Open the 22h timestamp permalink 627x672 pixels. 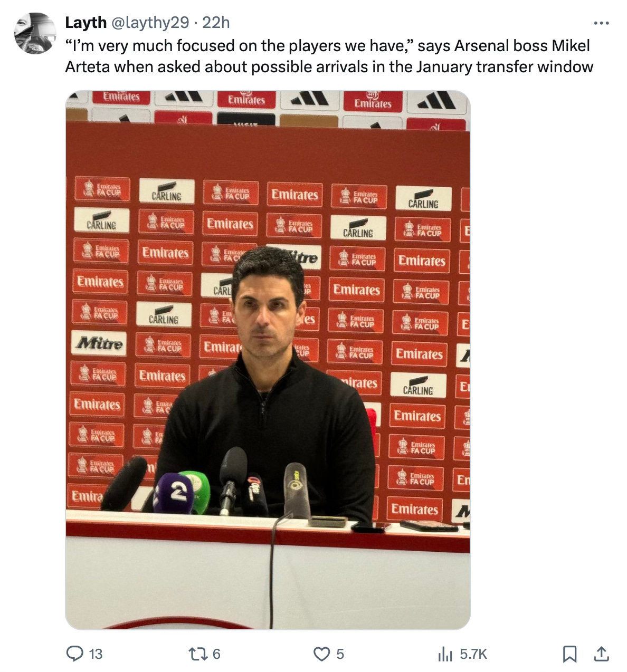click(x=216, y=22)
